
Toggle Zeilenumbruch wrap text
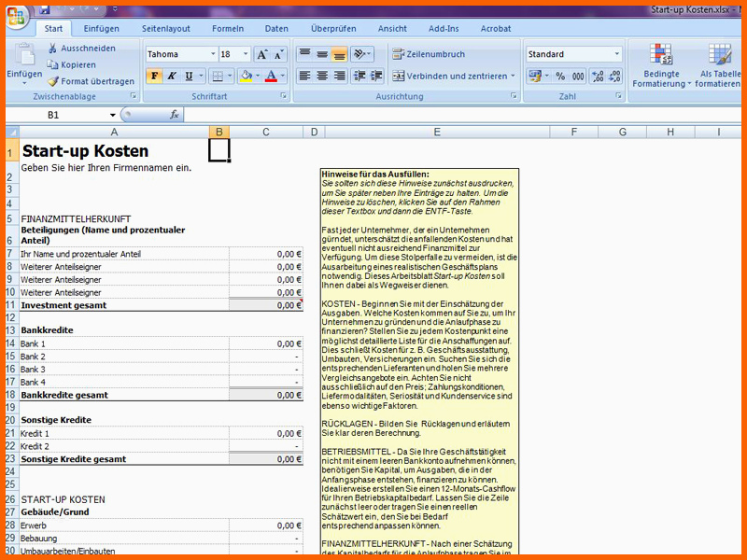(x=429, y=54)
